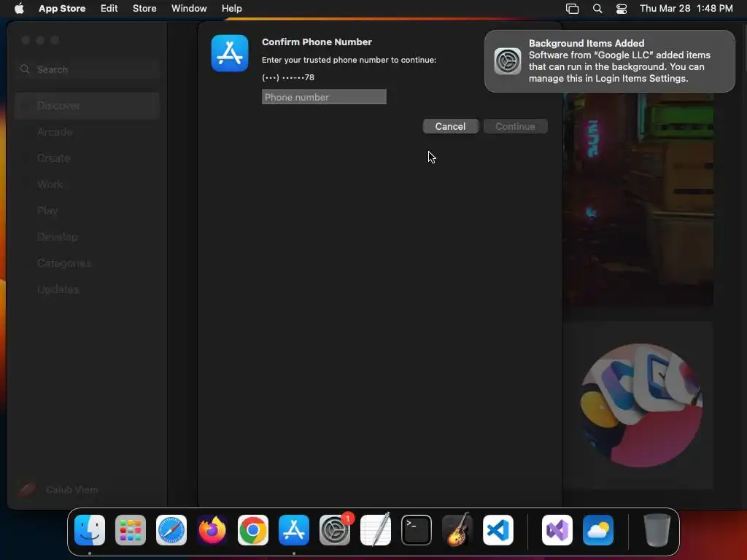
Task: Open Spotlight search in menu bar
Action: click(597, 9)
